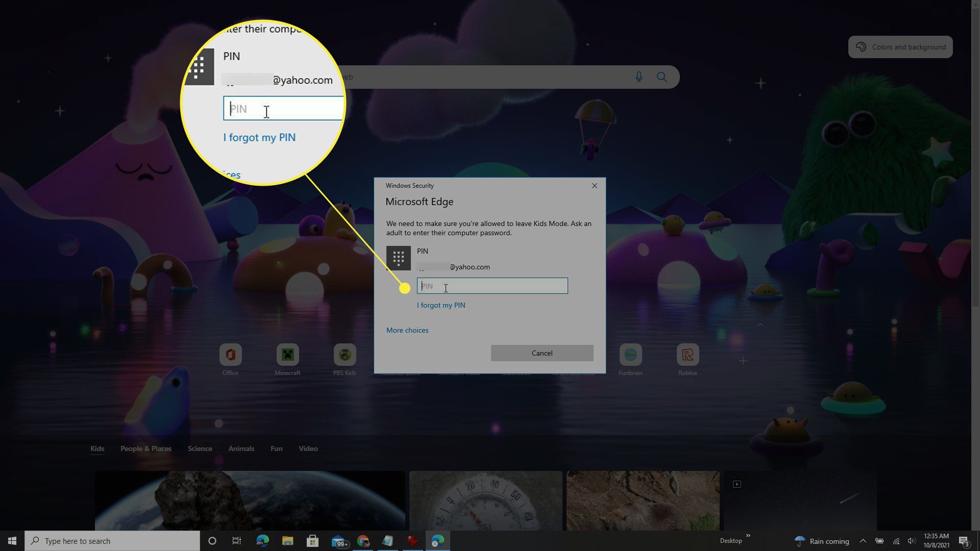980x551 pixels.
Task: Click the PIN input field in dialog
Action: [492, 286]
